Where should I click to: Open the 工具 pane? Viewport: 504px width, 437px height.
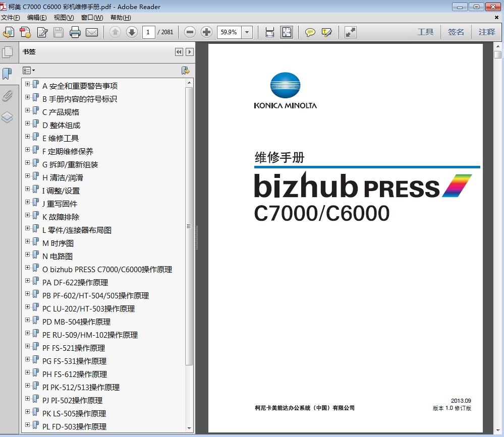click(x=425, y=32)
